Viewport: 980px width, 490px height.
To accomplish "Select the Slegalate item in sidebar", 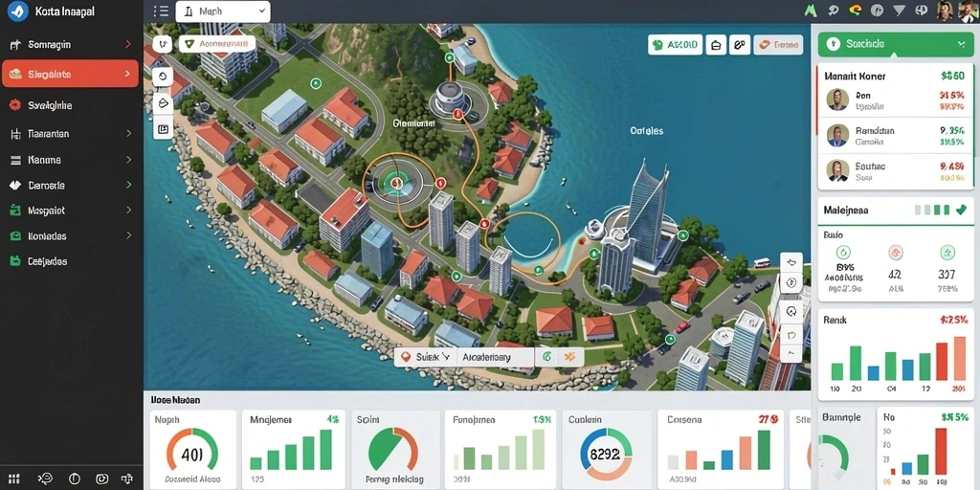I will pyautogui.click(x=70, y=74).
